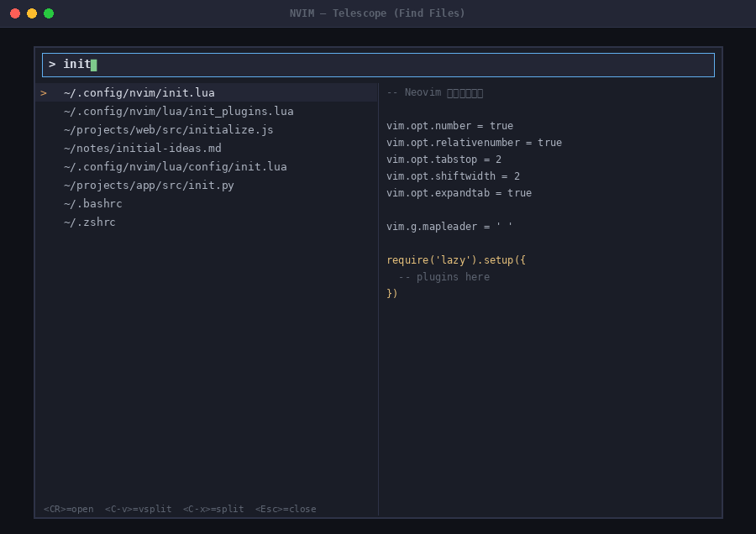Click the closing '})' line in preview
This screenshot has height=534, width=756.
click(x=392, y=294)
